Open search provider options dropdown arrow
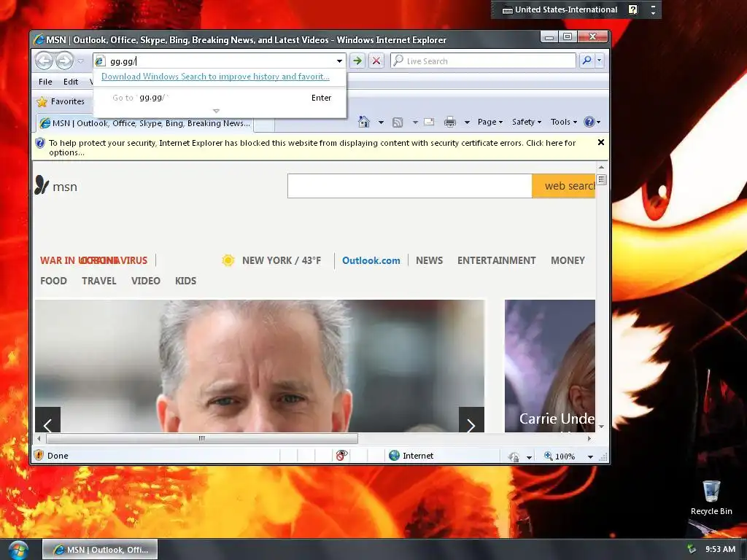The width and height of the screenshot is (747, 560). pos(600,61)
